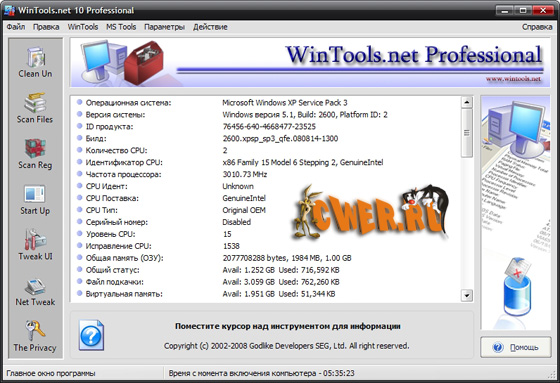Click the system info scroll down arrow
The height and width of the screenshot is (383, 560).
pyautogui.click(x=467, y=295)
